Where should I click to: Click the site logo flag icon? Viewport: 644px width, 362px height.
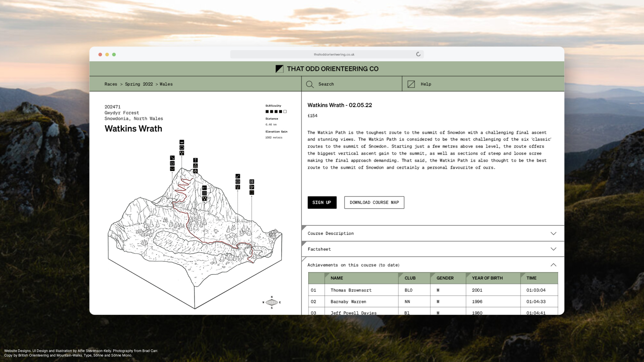point(279,69)
